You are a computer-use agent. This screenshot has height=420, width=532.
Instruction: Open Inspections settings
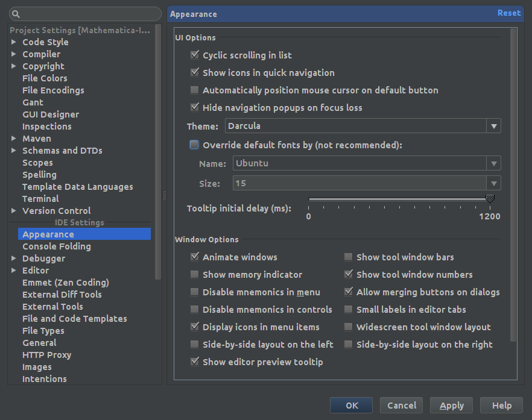pos(47,127)
